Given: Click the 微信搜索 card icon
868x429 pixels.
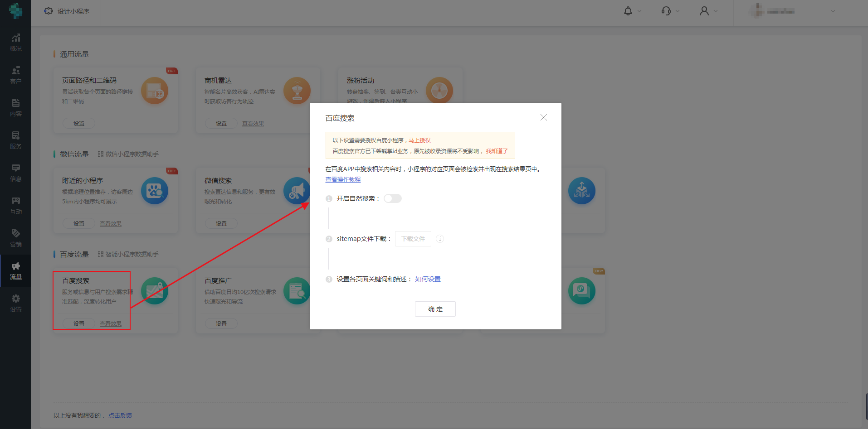Looking at the screenshot, I should tap(297, 191).
